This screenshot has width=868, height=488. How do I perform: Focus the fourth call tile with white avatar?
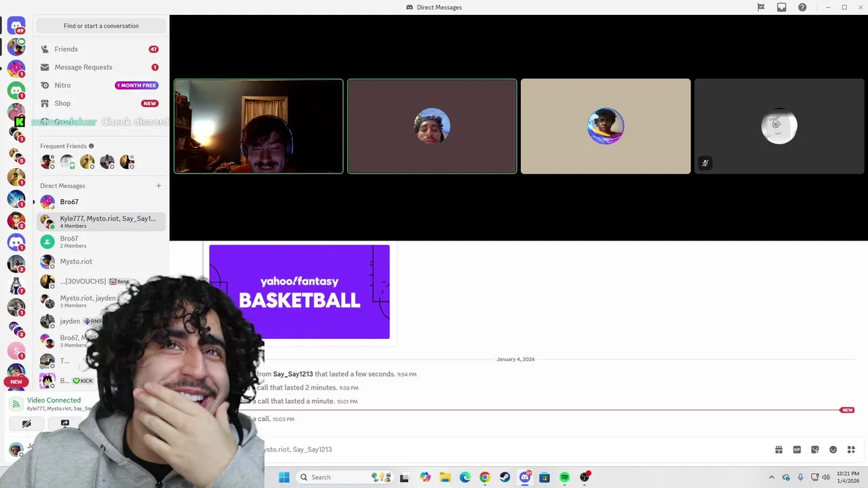pyautogui.click(x=779, y=126)
